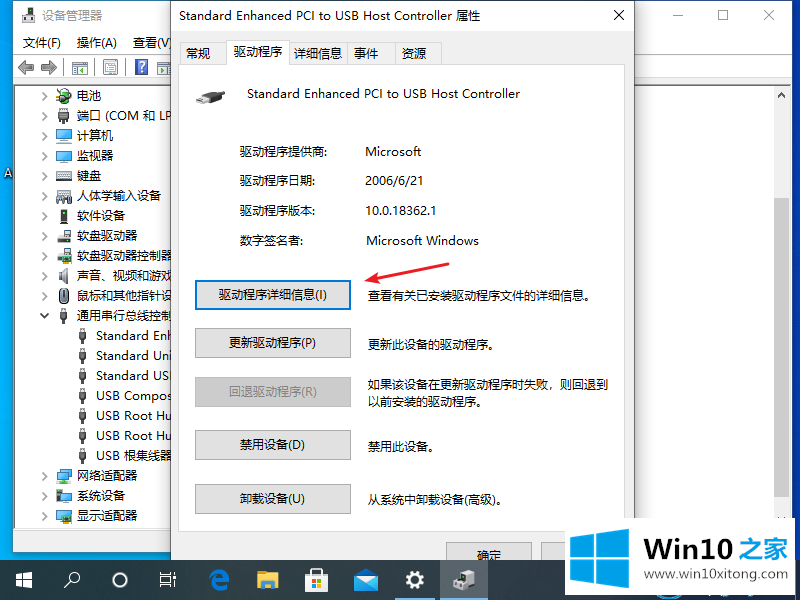Screen dimensions: 800x600
Task: Select the 声音、视频和游戏 speaker icon
Action: 63,276
